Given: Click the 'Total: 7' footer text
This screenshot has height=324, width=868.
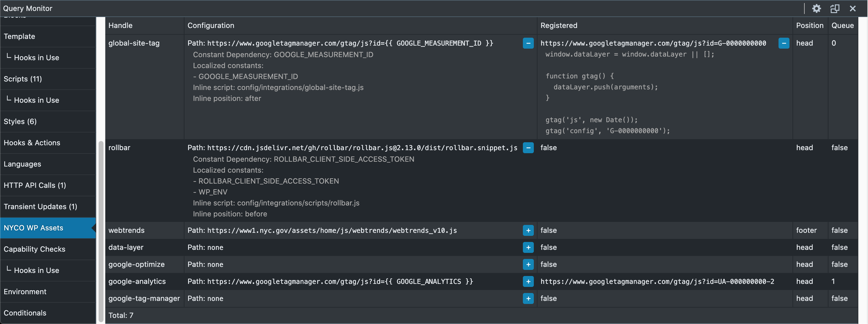Looking at the screenshot, I should click(x=121, y=315).
